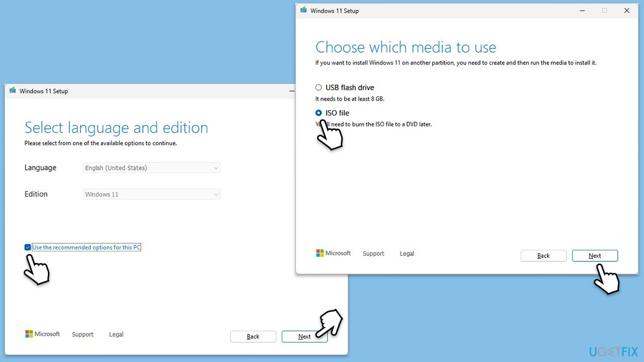Click the Language field label
The width and height of the screenshot is (644, 362).
click(40, 168)
